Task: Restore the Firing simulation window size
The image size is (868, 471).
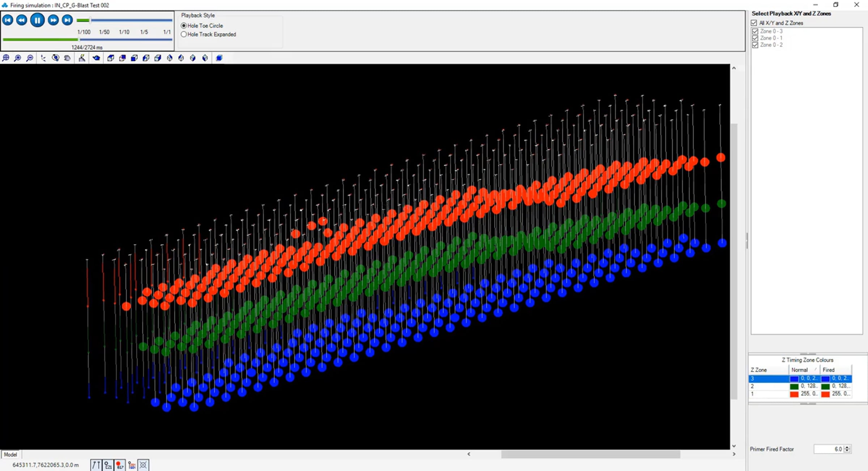Action: [836, 5]
